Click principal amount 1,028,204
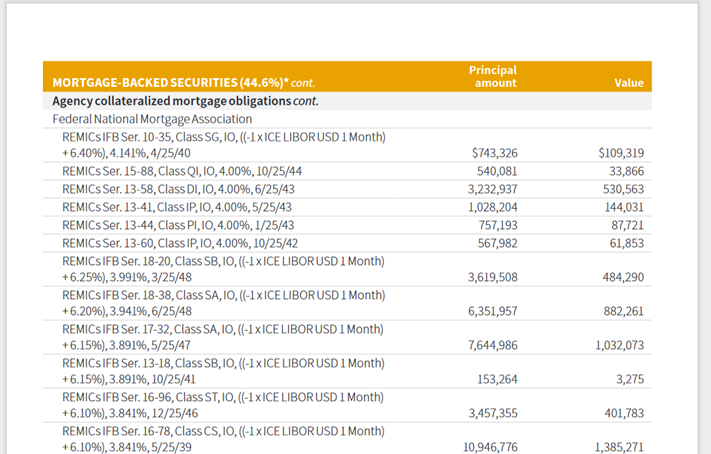This screenshot has height=454, width=711. tap(493, 207)
